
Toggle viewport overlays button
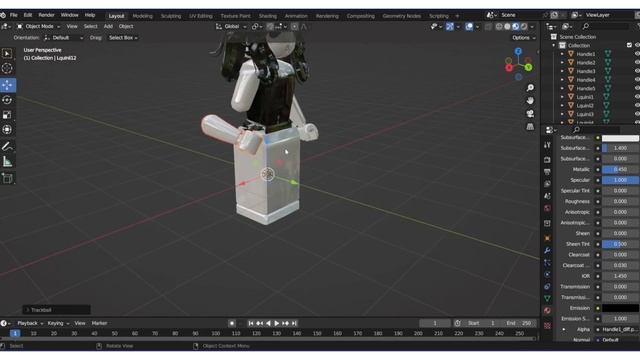[x=469, y=27]
